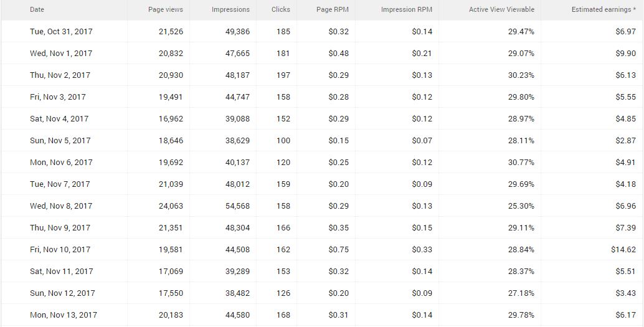
Task: Select the Mon, Nov 6, 2017 date cell
Action: (61, 163)
